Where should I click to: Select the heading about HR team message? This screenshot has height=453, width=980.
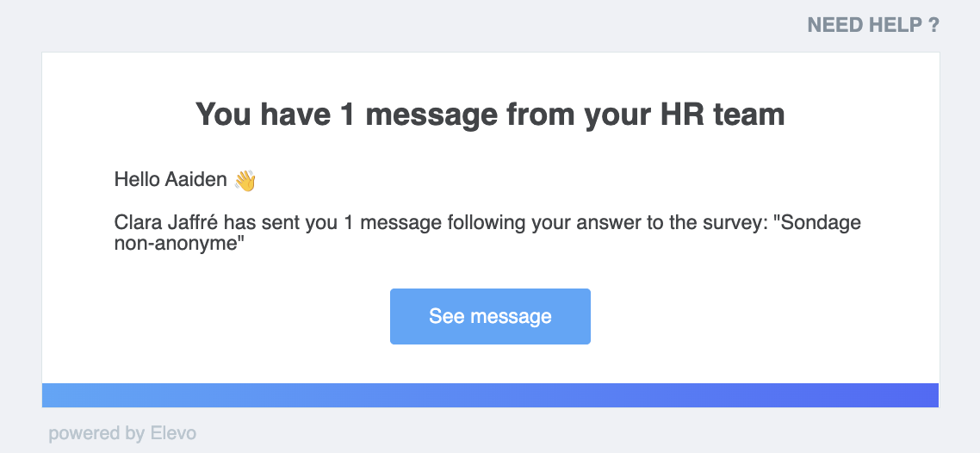point(490,115)
